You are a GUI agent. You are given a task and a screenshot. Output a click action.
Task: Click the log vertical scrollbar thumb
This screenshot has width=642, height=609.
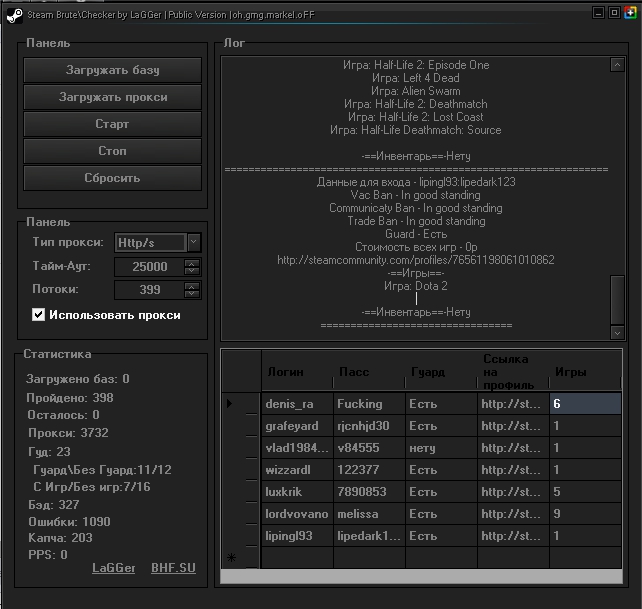(x=617, y=299)
